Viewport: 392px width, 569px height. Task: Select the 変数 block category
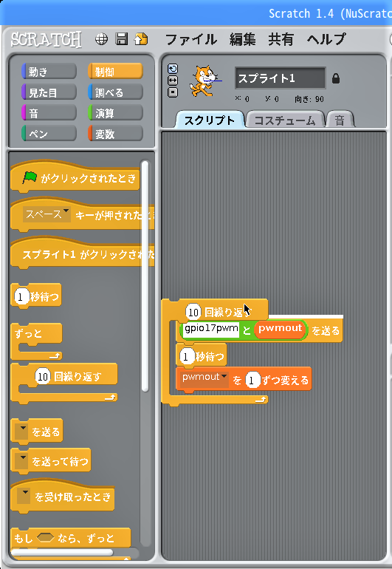pyautogui.click(x=115, y=134)
